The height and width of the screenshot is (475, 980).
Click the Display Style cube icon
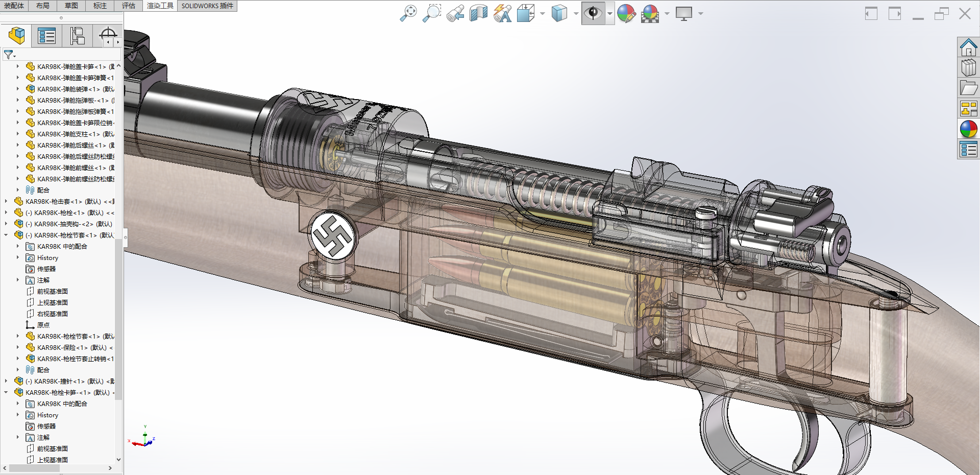[x=559, y=13]
